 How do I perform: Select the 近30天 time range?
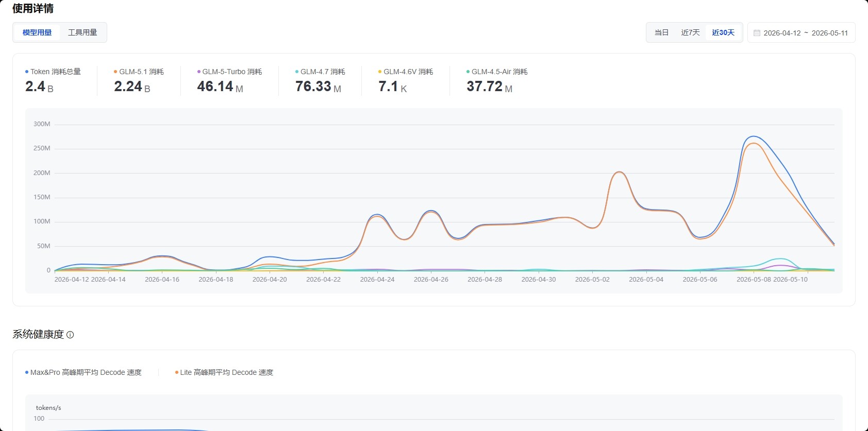pyautogui.click(x=723, y=32)
